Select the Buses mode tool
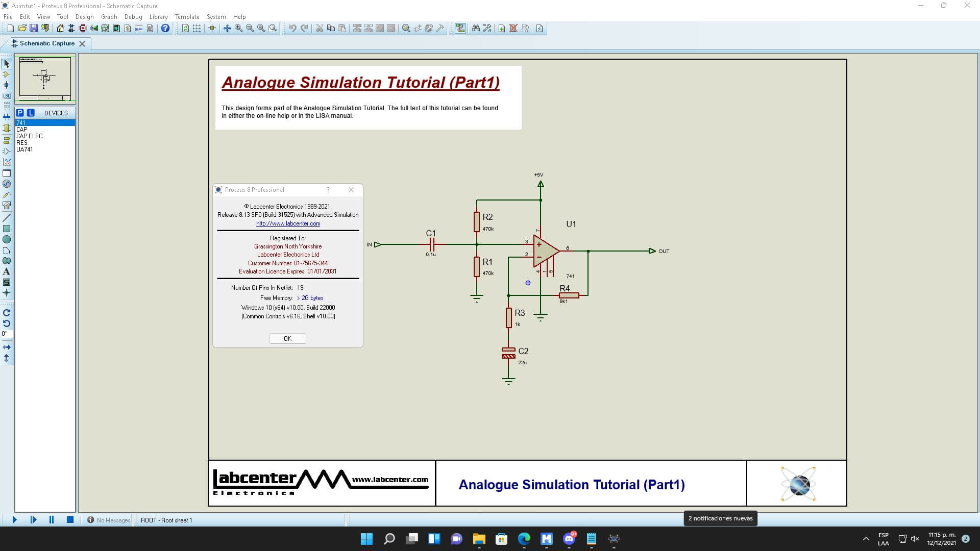Screen dimensions: 980x551 click(7, 117)
